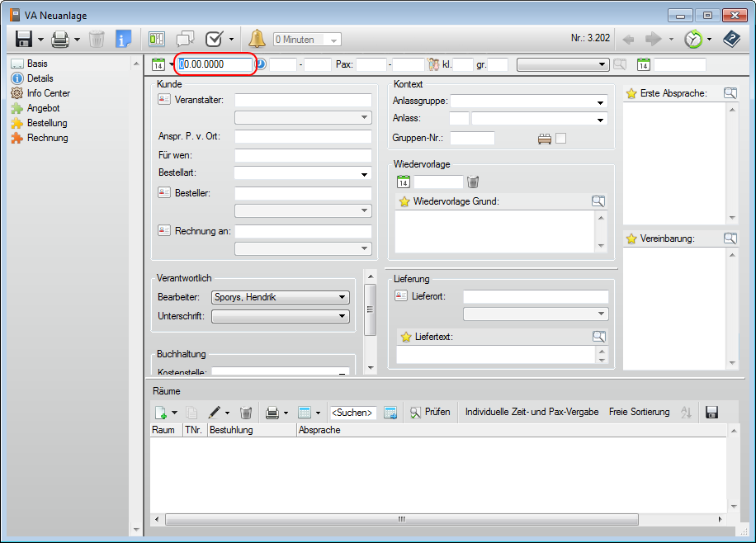The width and height of the screenshot is (756, 543).
Task: Click the save disk icon in the top toolbar
Action: pos(23,39)
